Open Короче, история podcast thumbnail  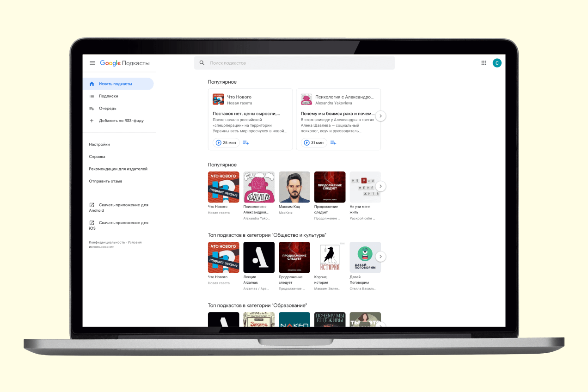coord(330,257)
